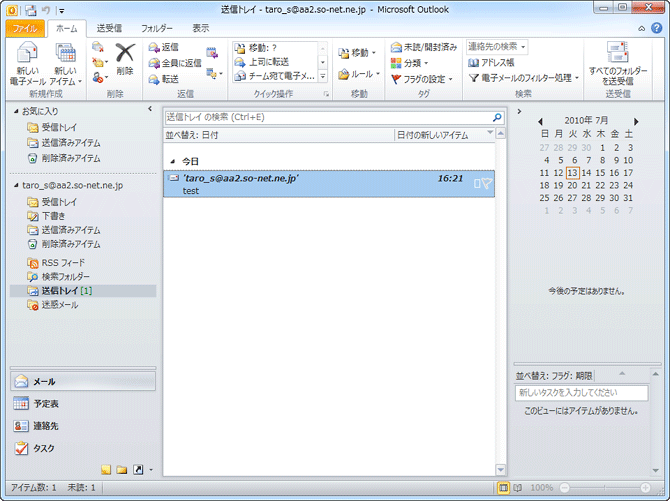Toggle 未読/開封済み (Unread/Read) status
The height and width of the screenshot is (501, 670).
424,47
